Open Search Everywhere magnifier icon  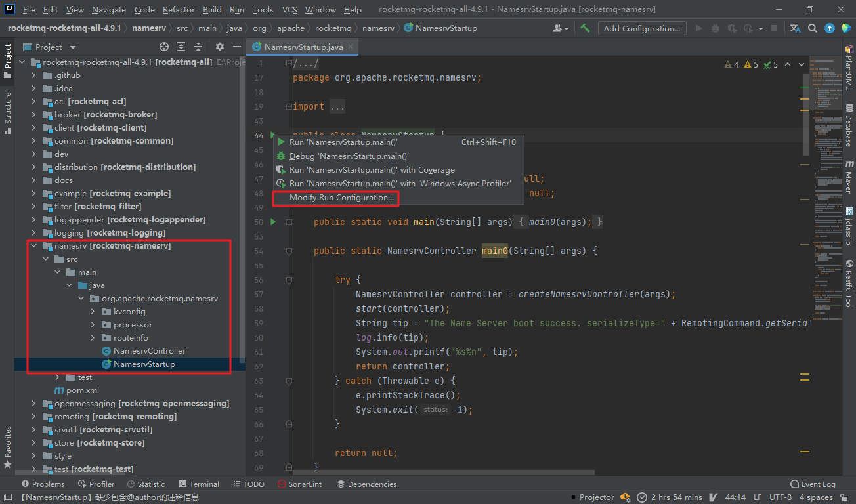tap(813, 28)
